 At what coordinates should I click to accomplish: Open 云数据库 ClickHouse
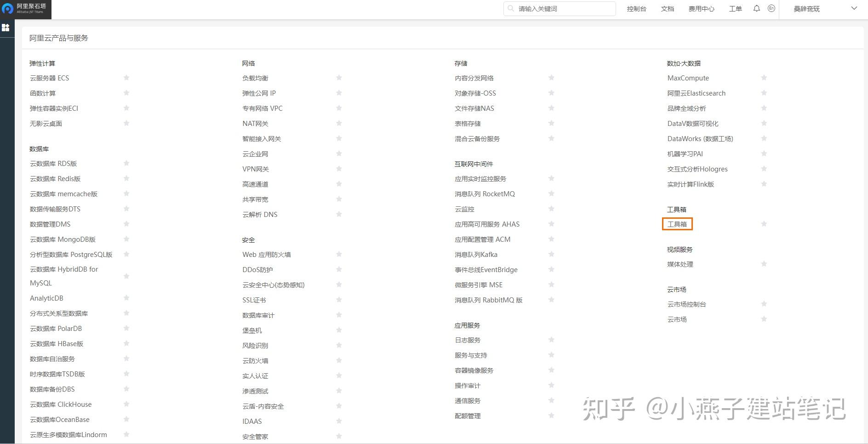(61, 404)
